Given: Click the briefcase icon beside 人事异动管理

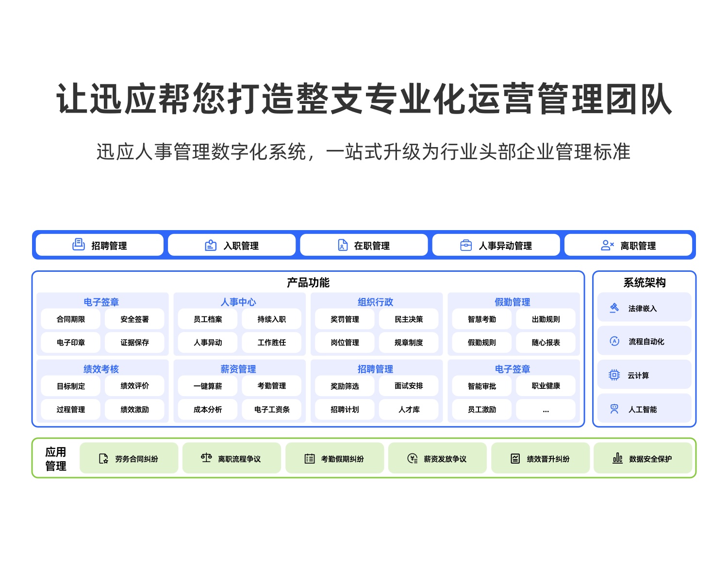Looking at the screenshot, I should point(466,246).
